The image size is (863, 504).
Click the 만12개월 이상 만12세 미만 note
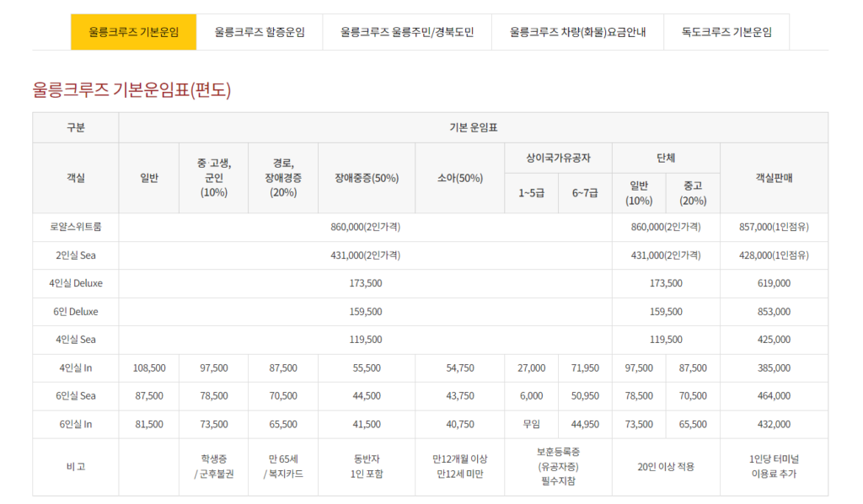459,467
